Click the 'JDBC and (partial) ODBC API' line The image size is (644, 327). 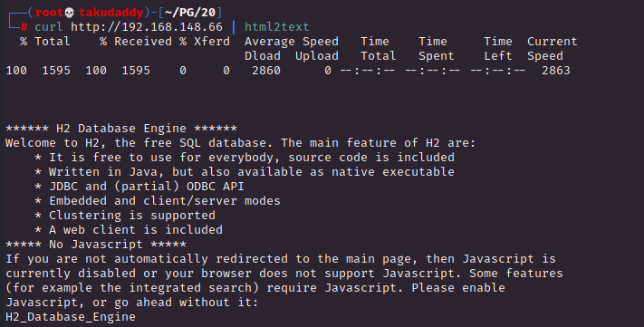click(139, 186)
